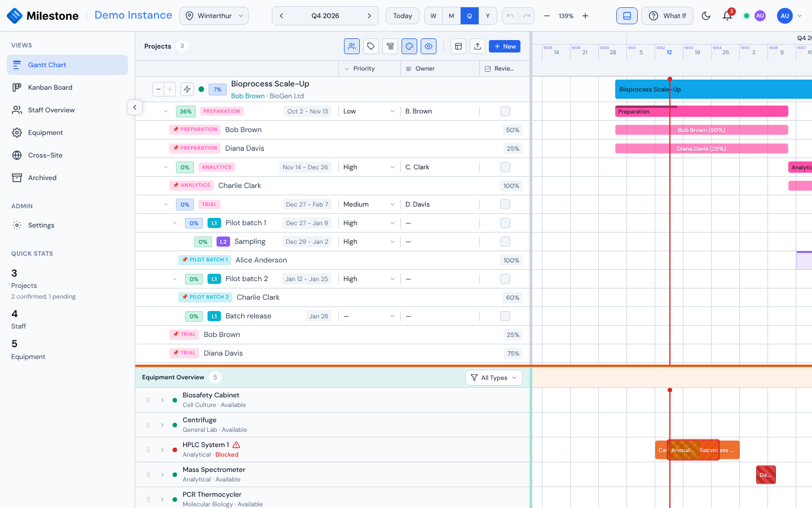
Task: Check the review box for Batch release
Action: click(x=505, y=316)
